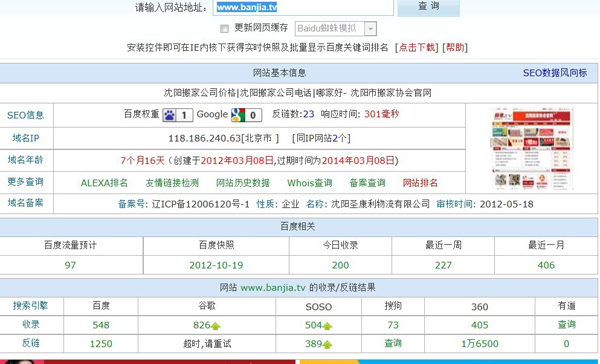This screenshot has height=364, width=600.
Task: Click the SEO信息 row label
Action: coord(26,115)
